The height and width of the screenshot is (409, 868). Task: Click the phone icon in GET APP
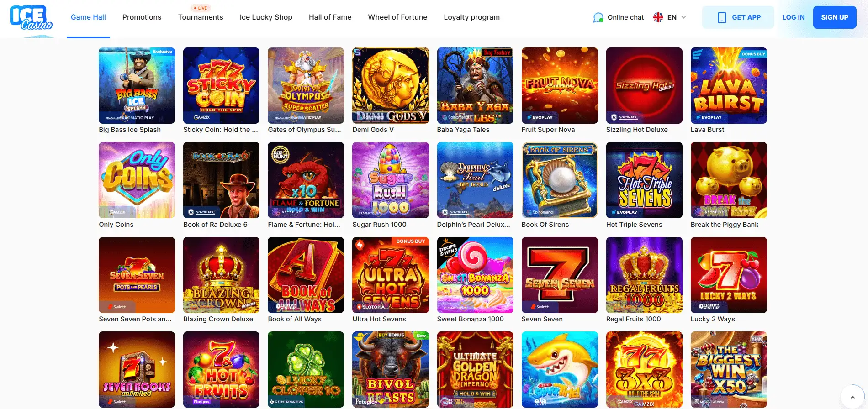click(722, 17)
